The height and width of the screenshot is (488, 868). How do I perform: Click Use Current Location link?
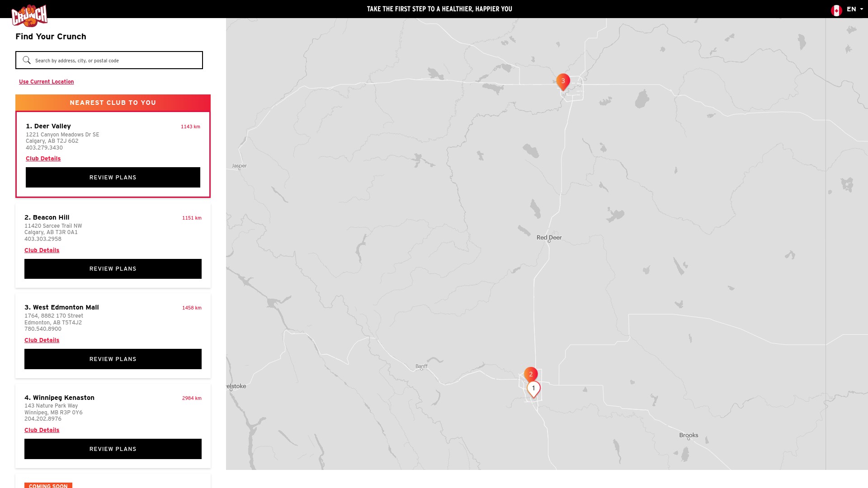pos(46,82)
